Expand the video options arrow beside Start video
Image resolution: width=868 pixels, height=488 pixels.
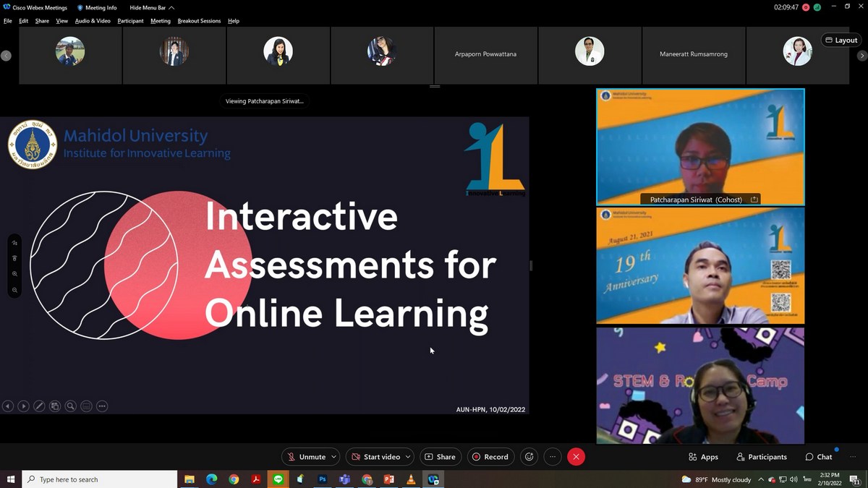pyautogui.click(x=408, y=457)
